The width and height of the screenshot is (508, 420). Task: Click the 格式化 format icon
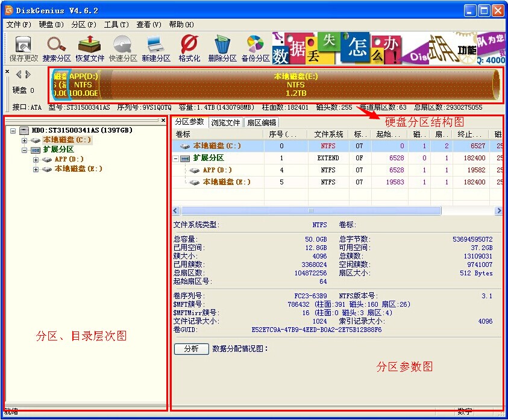tap(189, 48)
